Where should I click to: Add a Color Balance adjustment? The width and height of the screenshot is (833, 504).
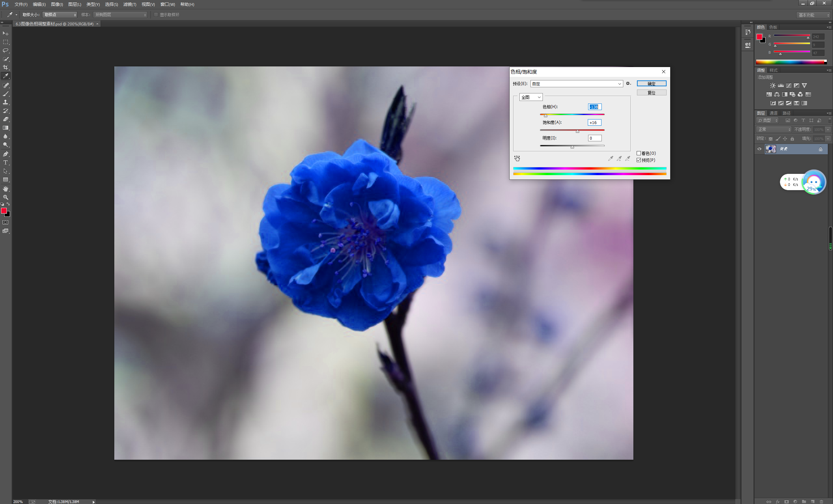tap(777, 94)
